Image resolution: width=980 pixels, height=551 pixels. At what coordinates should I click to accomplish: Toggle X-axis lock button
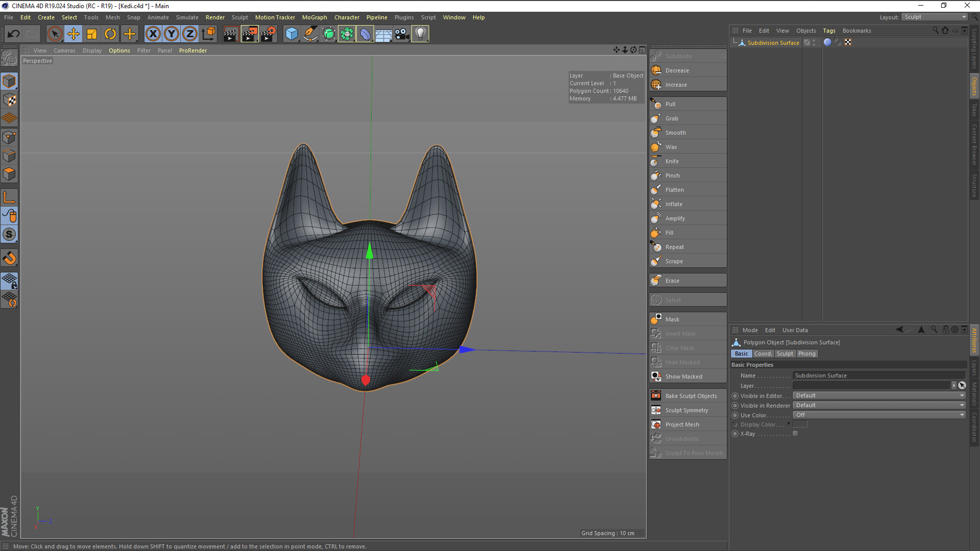(x=153, y=34)
